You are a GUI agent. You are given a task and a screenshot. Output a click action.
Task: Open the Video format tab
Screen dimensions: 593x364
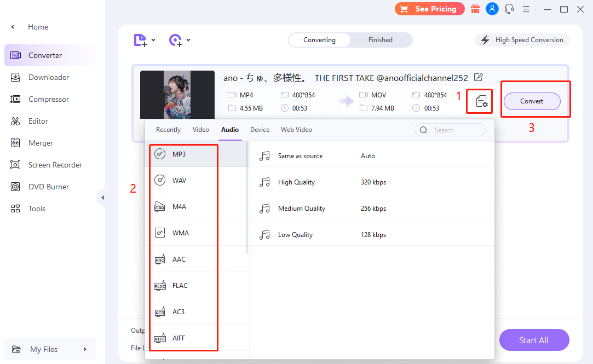tap(200, 129)
